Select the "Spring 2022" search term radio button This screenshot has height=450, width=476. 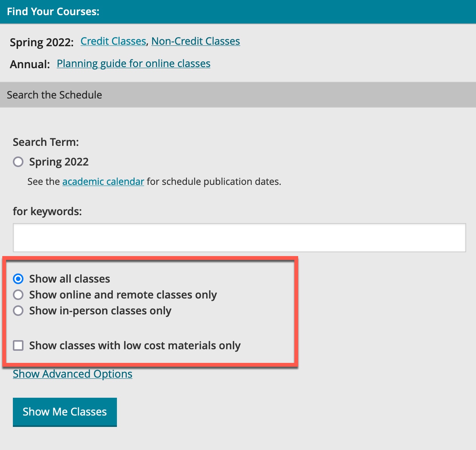tap(18, 162)
